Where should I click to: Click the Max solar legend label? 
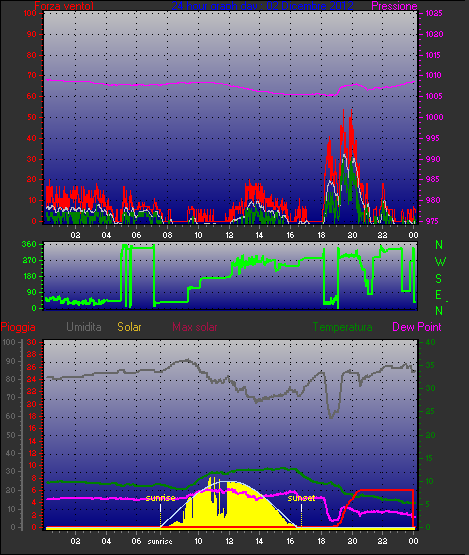195,327
